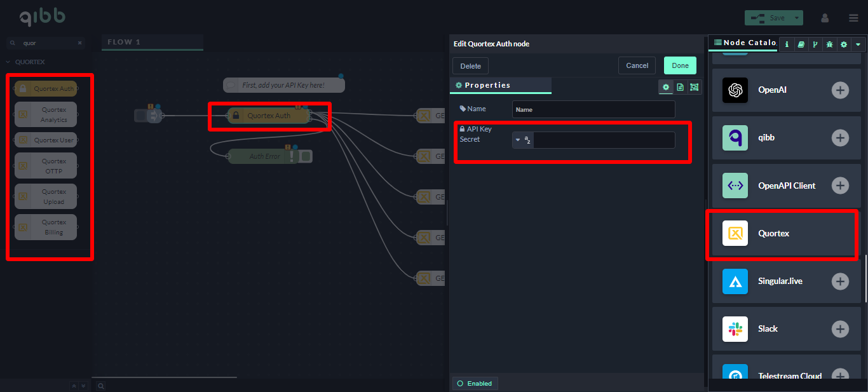Open node appearance settings icon
This screenshot has width=868, height=392.
pos(694,87)
